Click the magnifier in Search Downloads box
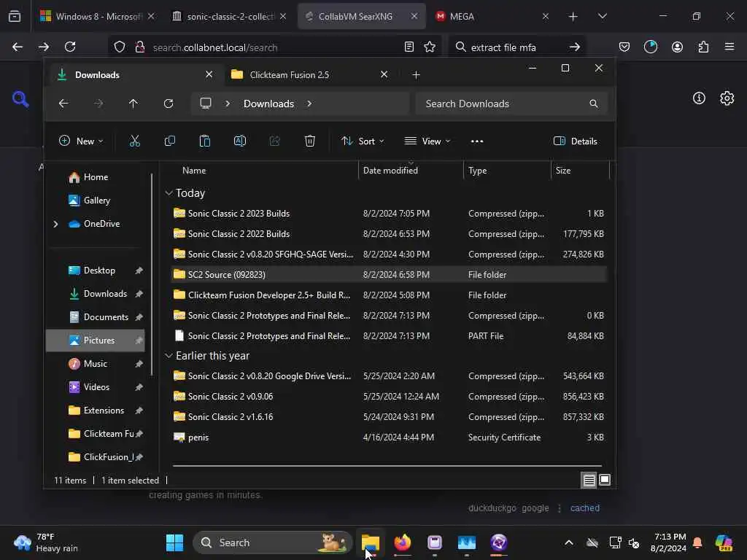 click(x=594, y=104)
